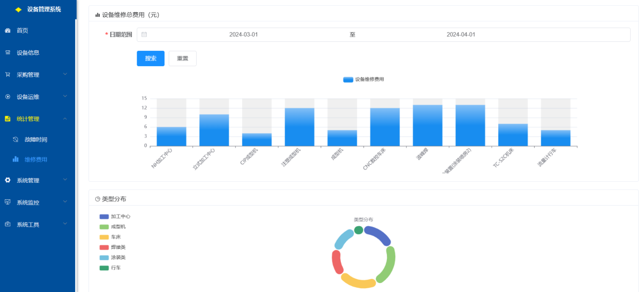Click the TC-S2C机床 bar

point(513,135)
